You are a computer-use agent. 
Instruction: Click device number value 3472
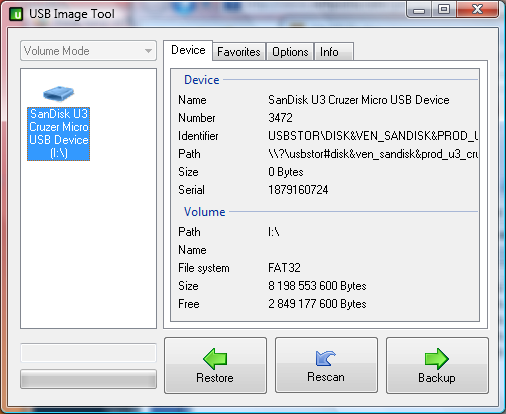pos(280,118)
